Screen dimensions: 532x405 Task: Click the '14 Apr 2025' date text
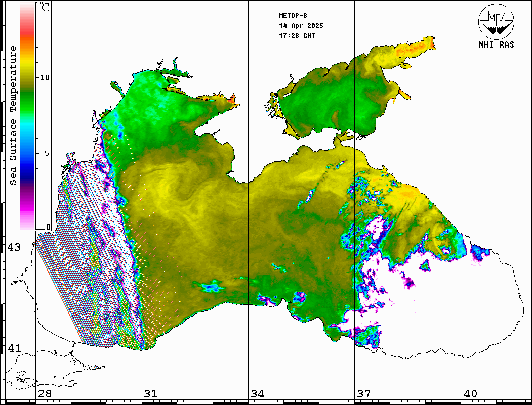coord(301,26)
